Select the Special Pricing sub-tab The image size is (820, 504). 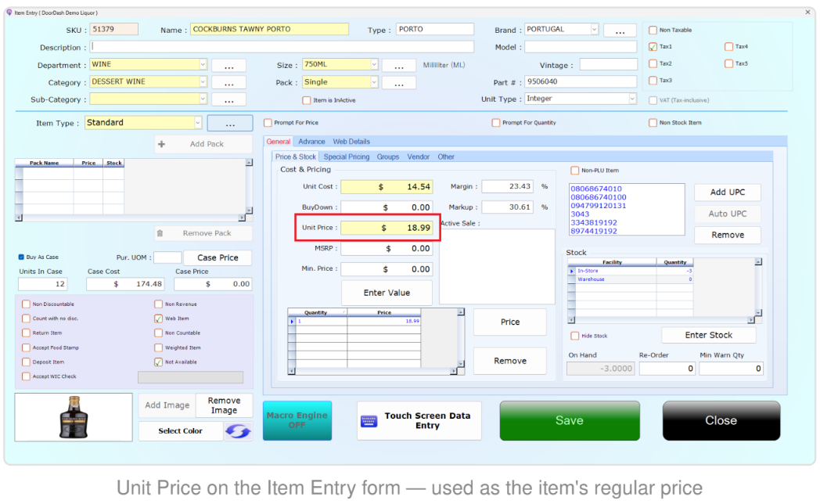(346, 157)
